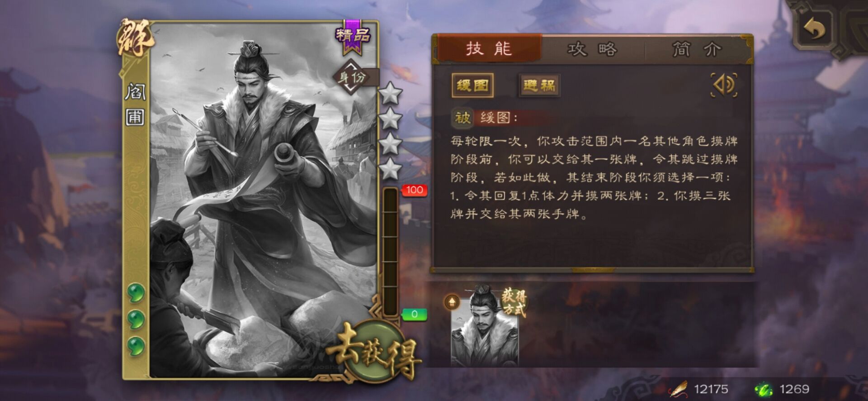The height and width of the screenshot is (401, 868).
Task: Switch to the 简介 tab
Action: pyautogui.click(x=697, y=49)
